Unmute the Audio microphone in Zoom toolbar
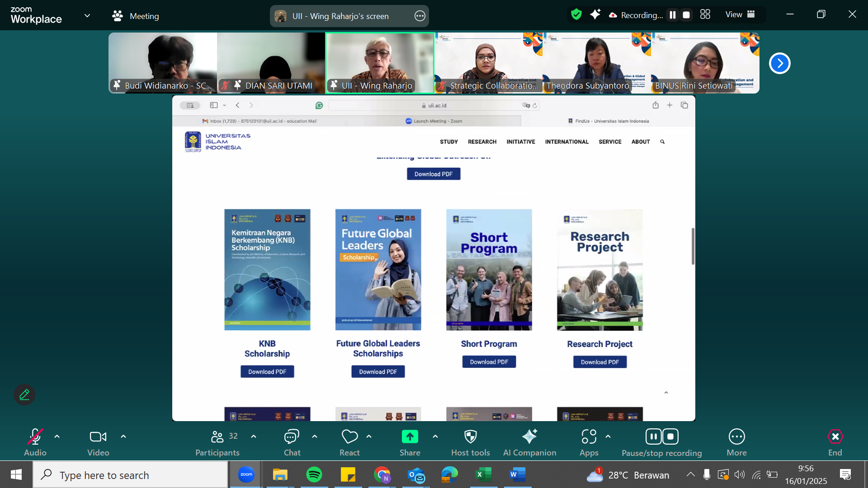 tap(35, 442)
